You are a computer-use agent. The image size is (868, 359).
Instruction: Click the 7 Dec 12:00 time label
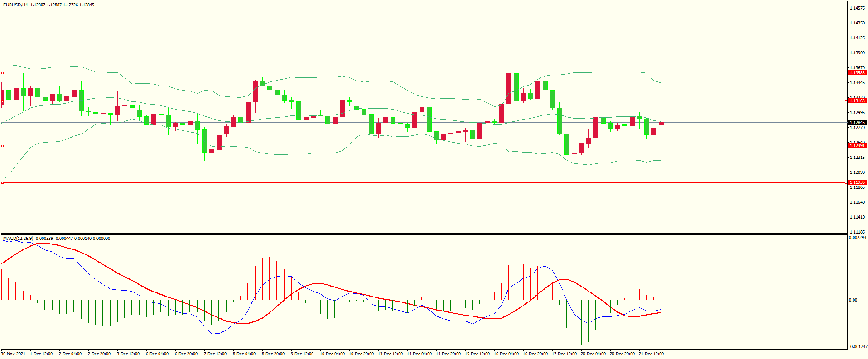[x=215, y=354]
